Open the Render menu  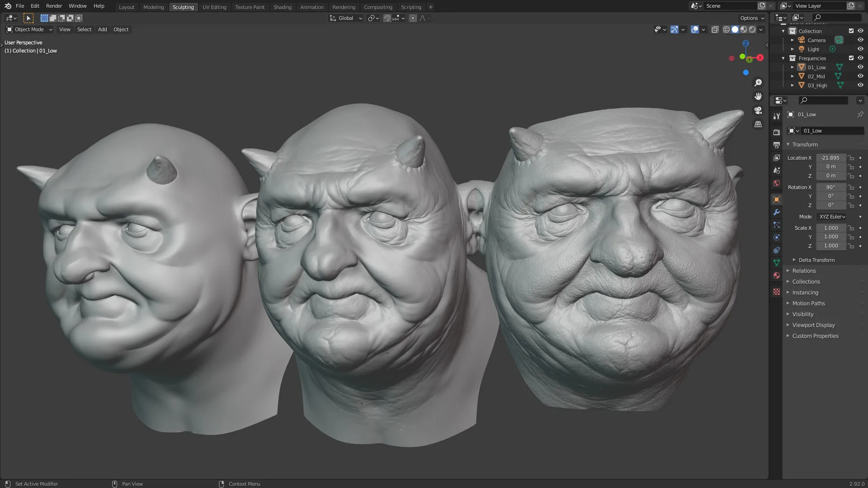pos(54,6)
